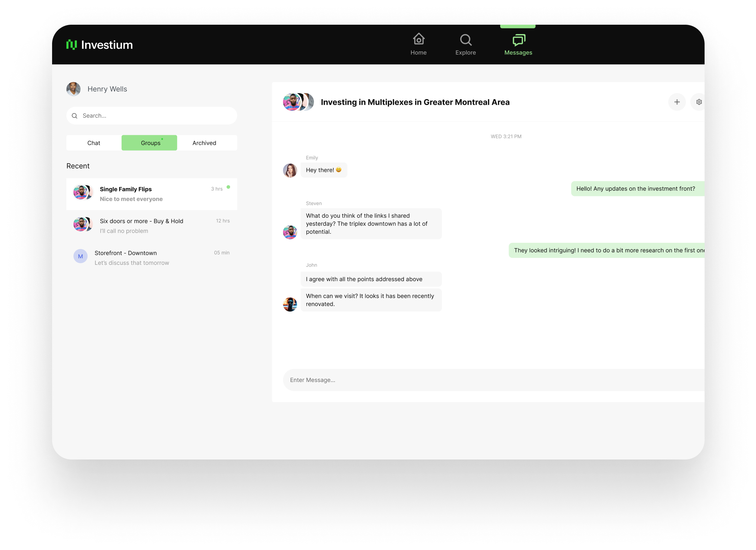The height and width of the screenshot is (550, 756).
Task: Switch to the Chat tab
Action: tap(94, 143)
